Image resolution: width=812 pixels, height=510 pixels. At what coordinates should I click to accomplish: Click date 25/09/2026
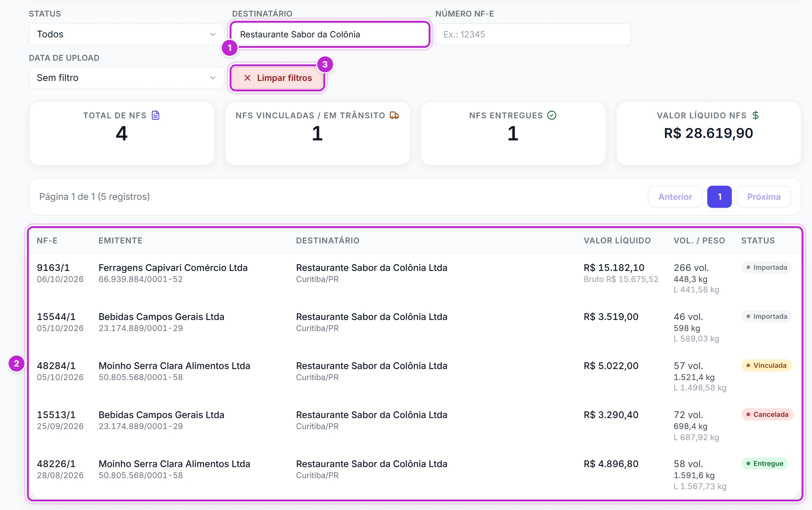[60, 426]
